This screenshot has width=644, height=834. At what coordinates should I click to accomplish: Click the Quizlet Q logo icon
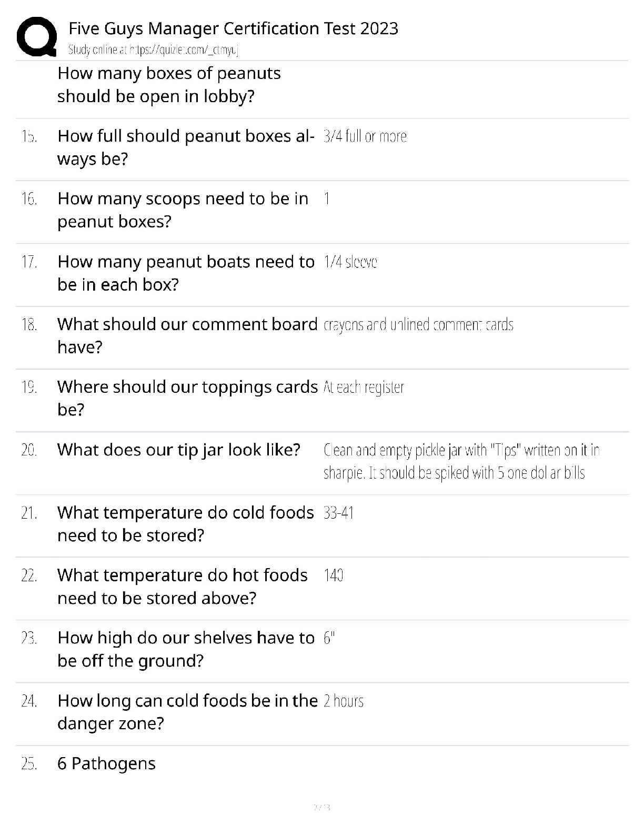[36, 36]
